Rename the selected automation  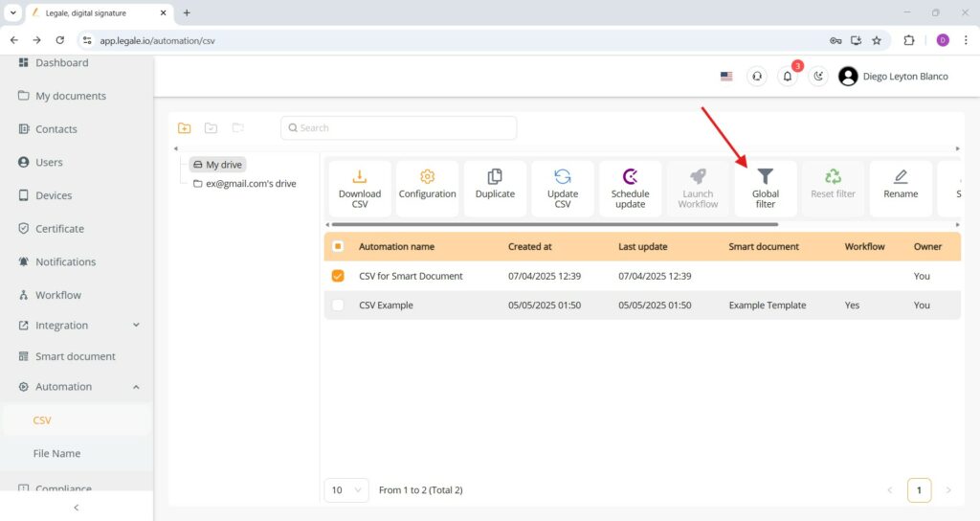point(901,189)
